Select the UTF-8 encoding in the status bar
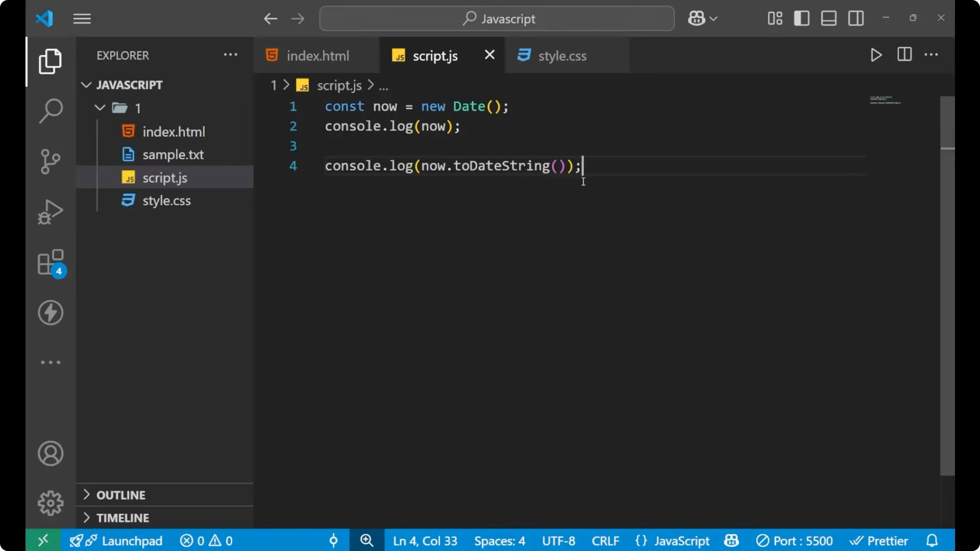980x551 pixels. 558,540
